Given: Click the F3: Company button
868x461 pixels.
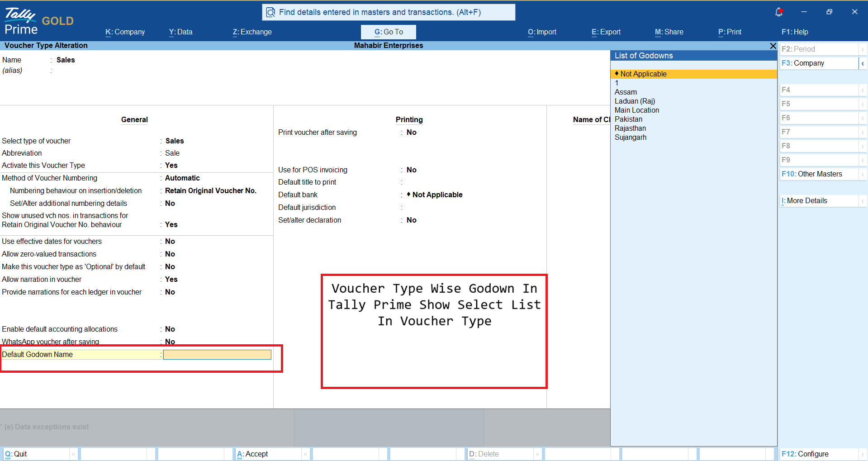Looking at the screenshot, I should (x=819, y=63).
